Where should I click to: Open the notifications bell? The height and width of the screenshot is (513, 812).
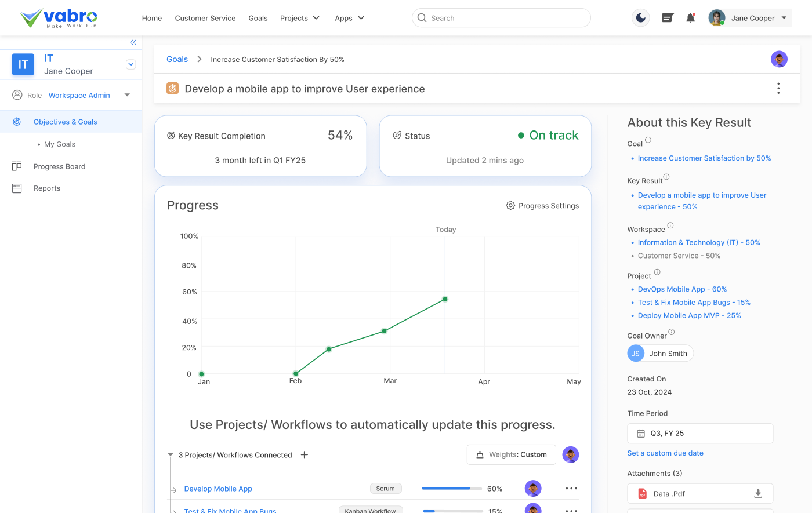[690, 18]
